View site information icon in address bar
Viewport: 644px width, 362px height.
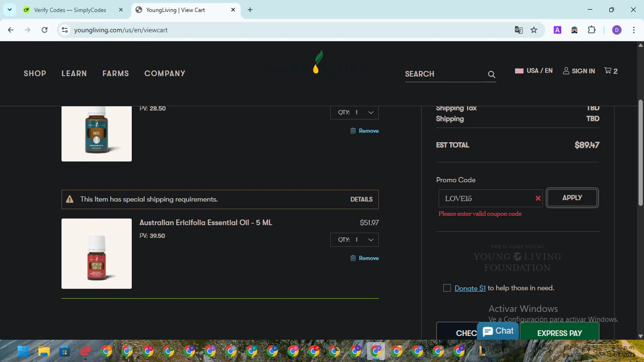[65, 30]
